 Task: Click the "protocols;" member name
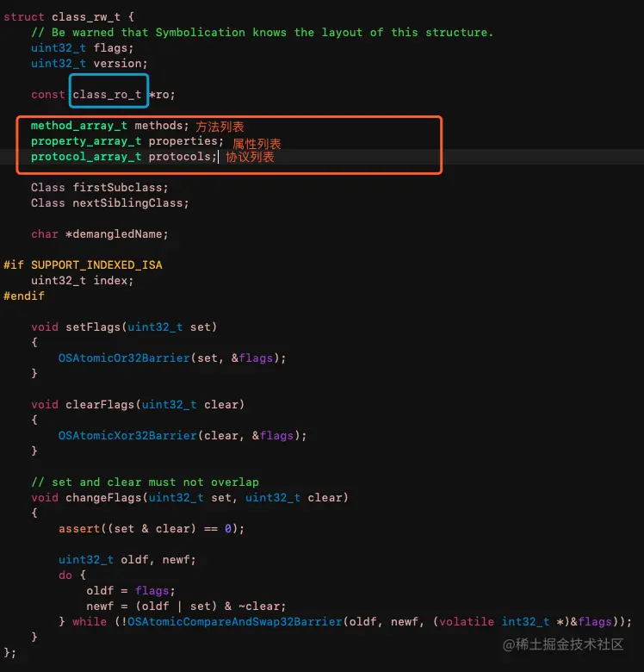click(183, 157)
